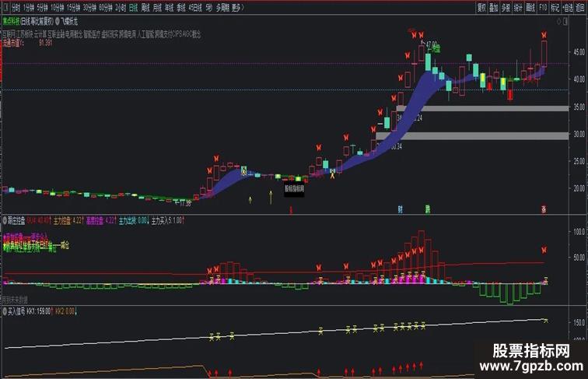Click the 返回 back button
Screen dimensions: 588x379
coord(580,8)
